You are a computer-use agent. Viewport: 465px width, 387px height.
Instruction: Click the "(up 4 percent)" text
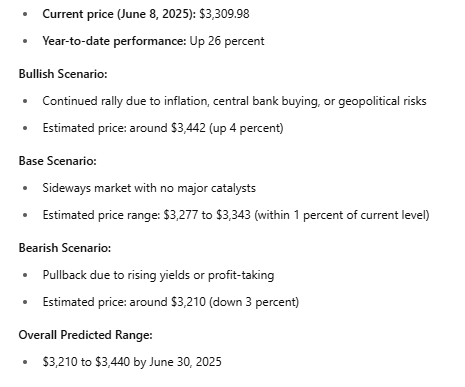pos(246,128)
